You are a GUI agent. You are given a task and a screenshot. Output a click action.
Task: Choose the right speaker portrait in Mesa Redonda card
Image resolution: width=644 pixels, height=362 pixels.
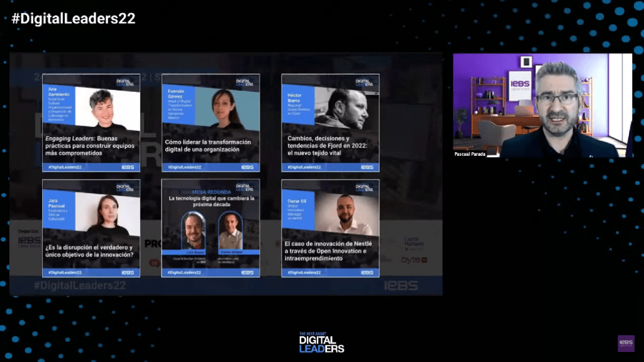pos(230,231)
